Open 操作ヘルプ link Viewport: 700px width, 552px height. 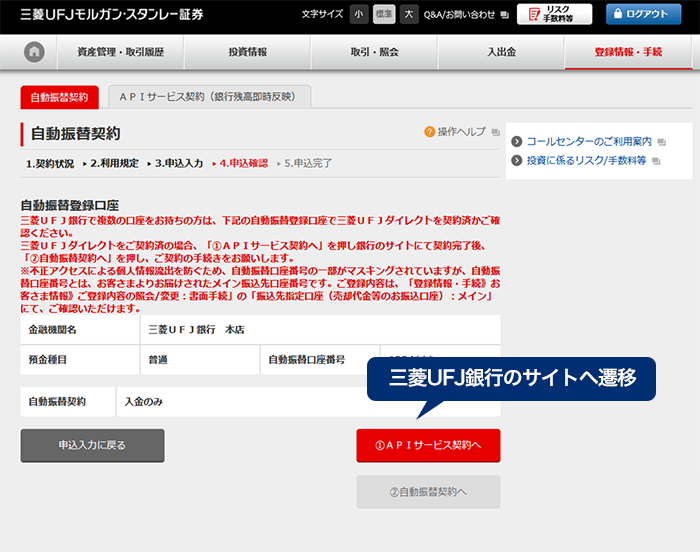(461, 132)
